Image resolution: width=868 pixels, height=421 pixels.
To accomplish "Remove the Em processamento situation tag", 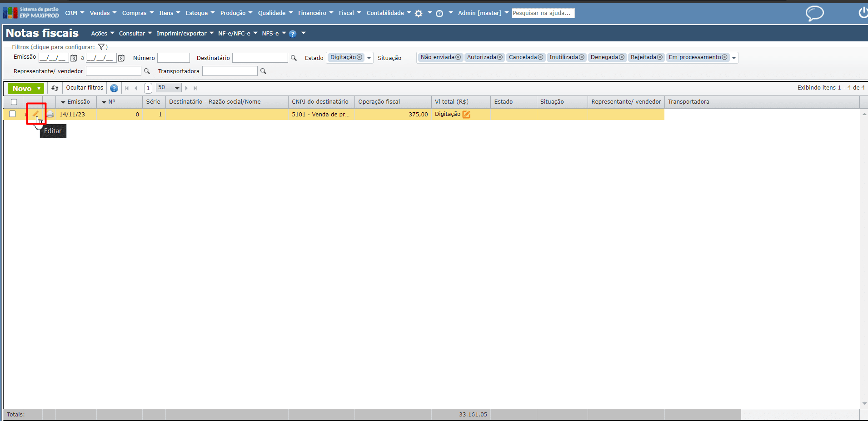I will (725, 57).
